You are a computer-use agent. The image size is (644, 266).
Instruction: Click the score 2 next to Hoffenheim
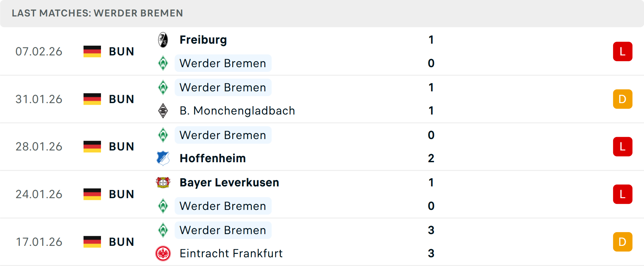(431, 158)
